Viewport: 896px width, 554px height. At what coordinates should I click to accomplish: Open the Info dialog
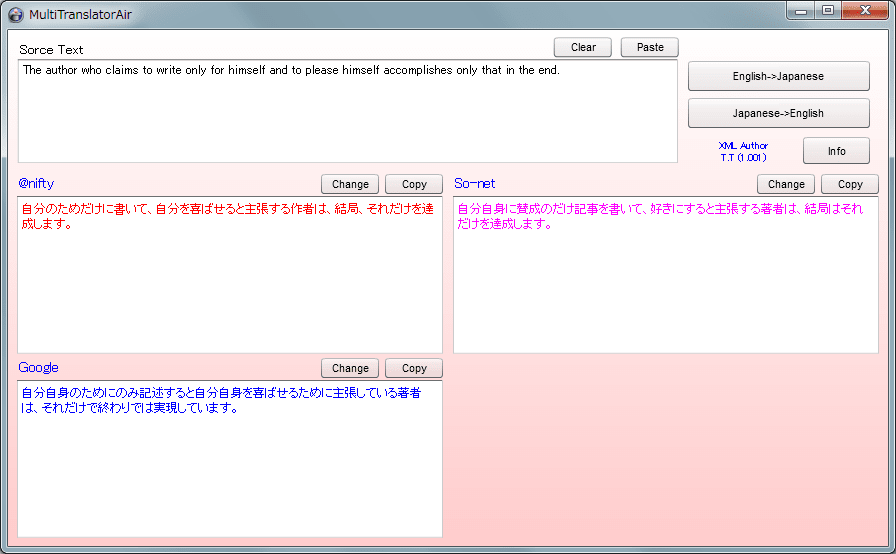[x=836, y=151]
